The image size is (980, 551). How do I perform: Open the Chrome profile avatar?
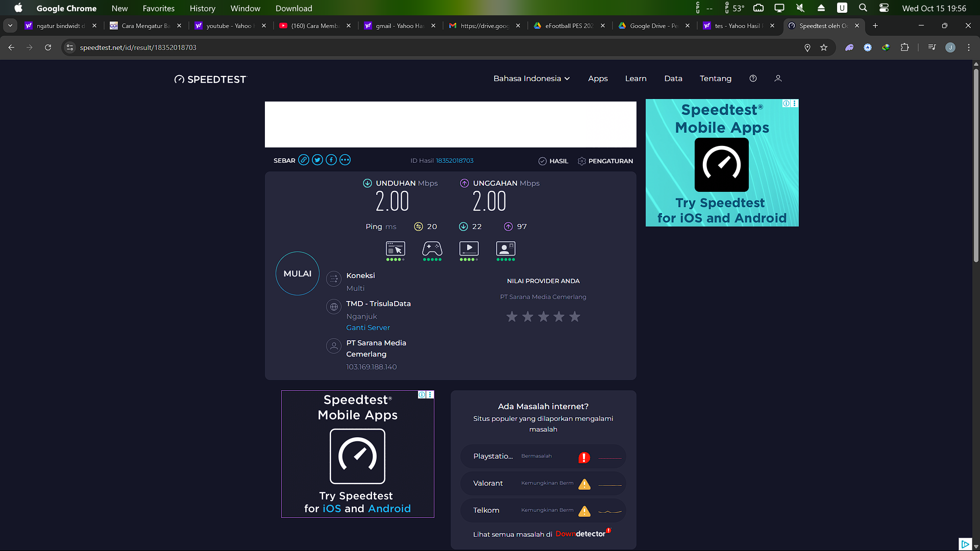pyautogui.click(x=950, y=47)
